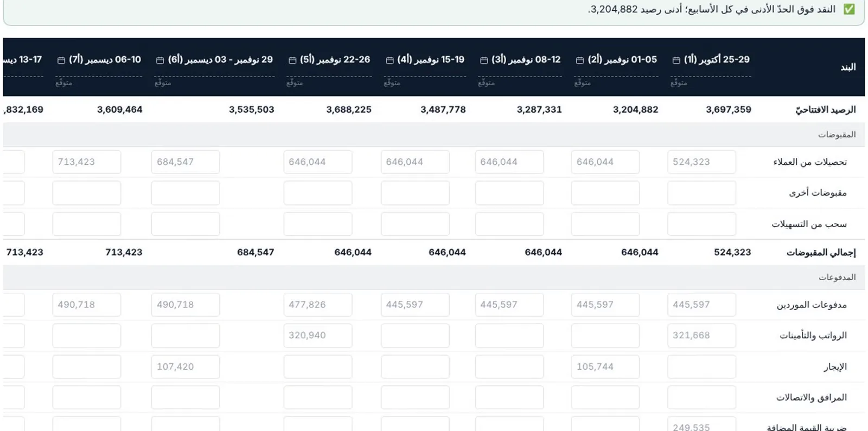
Task: Select opening balance value 3,688,225
Action: [x=349, y=110]
